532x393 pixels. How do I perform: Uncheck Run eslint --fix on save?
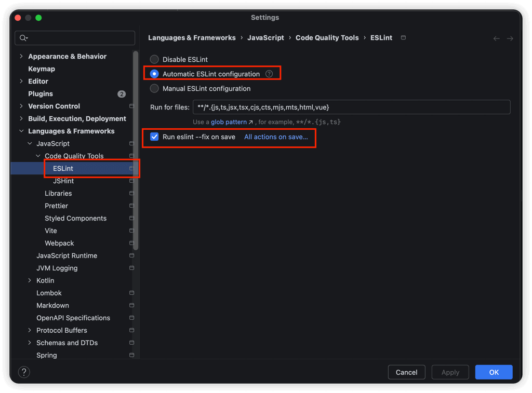(154, 137)
